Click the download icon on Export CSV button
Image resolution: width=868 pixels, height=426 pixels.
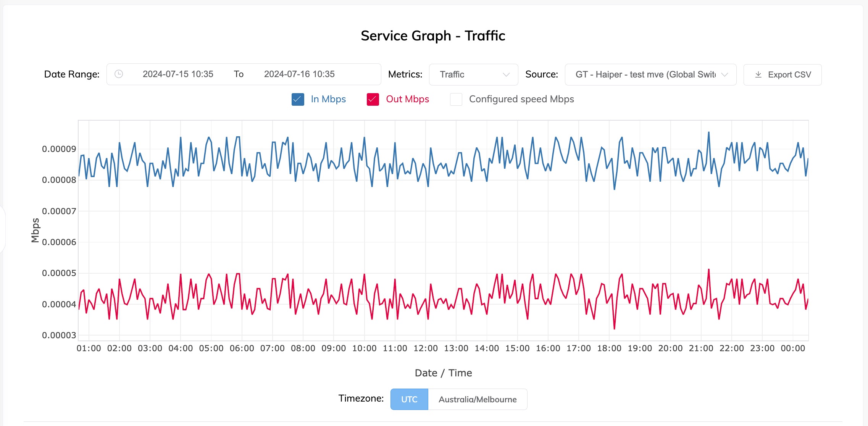758,74
